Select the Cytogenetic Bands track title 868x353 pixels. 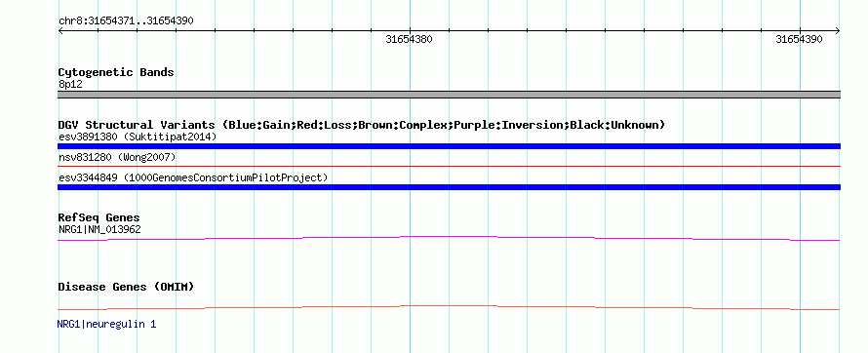116,72
